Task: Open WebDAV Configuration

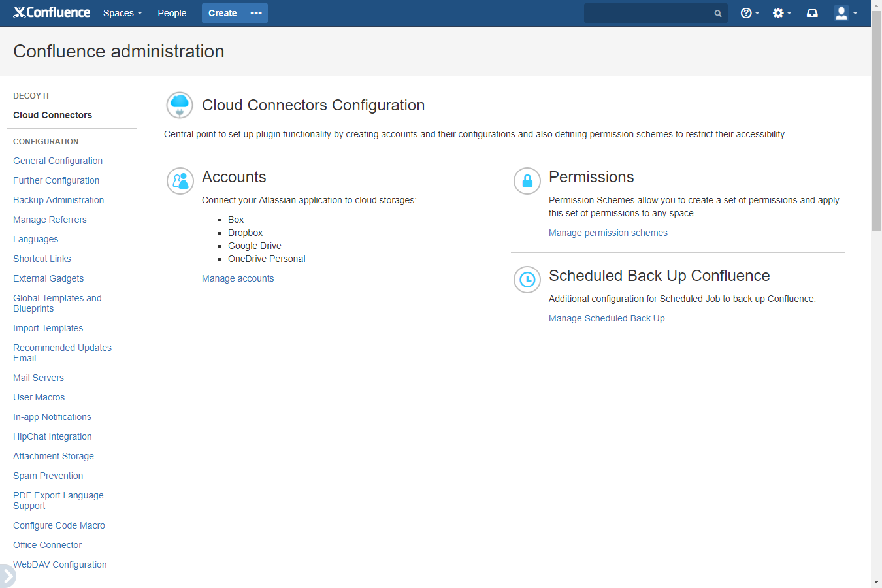Action: (x=59, y=564)
